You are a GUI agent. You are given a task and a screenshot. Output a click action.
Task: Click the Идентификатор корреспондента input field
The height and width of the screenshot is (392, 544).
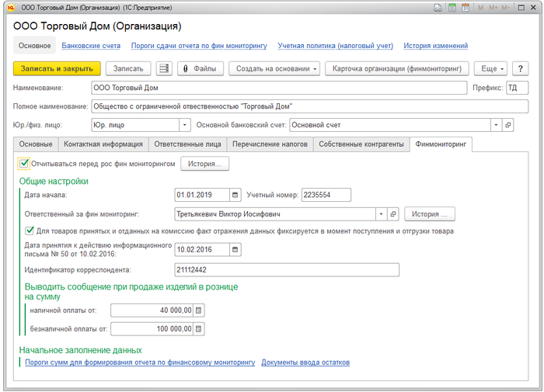[287, 270]
